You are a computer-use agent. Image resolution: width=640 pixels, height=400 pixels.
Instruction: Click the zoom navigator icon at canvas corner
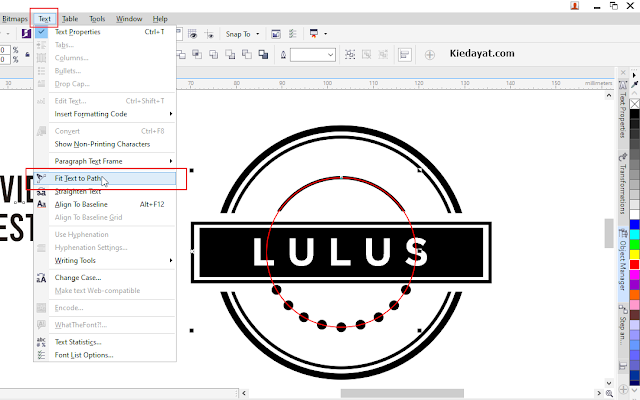click(609, 393)
